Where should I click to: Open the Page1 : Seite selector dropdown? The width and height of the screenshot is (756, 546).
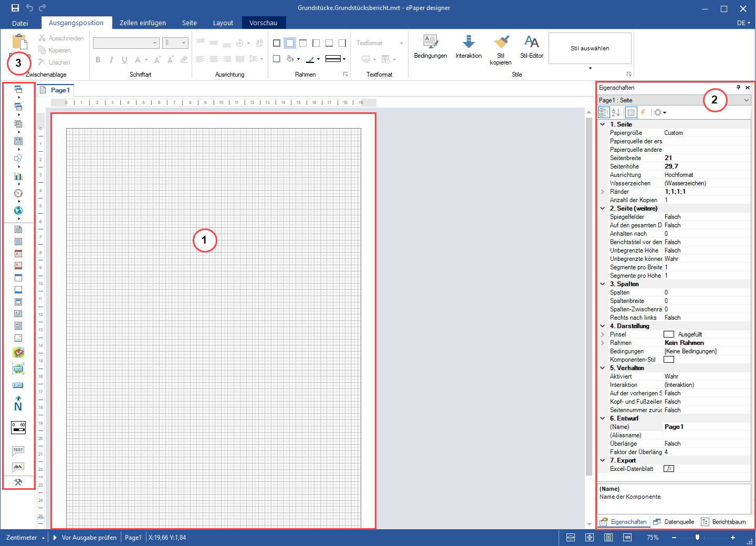(748, 100)
